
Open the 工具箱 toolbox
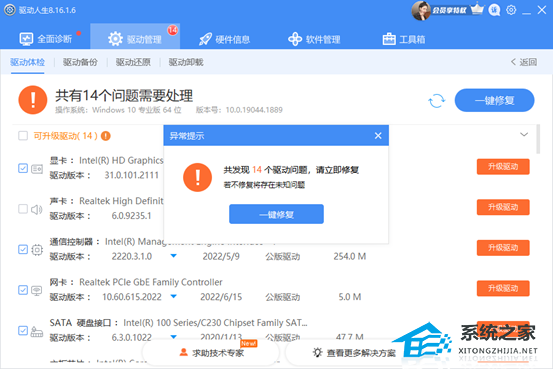click(404, 39)
